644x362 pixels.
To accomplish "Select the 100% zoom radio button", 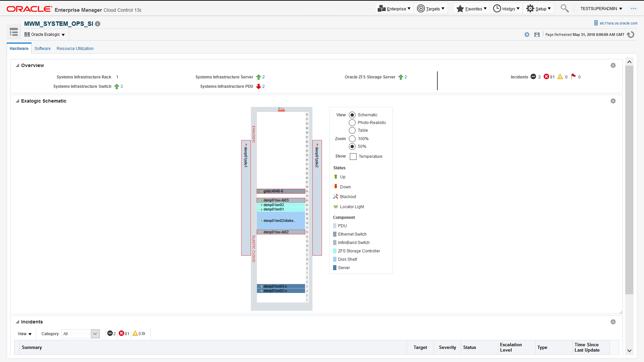I will pyautogui.click(x=352, y=139).
